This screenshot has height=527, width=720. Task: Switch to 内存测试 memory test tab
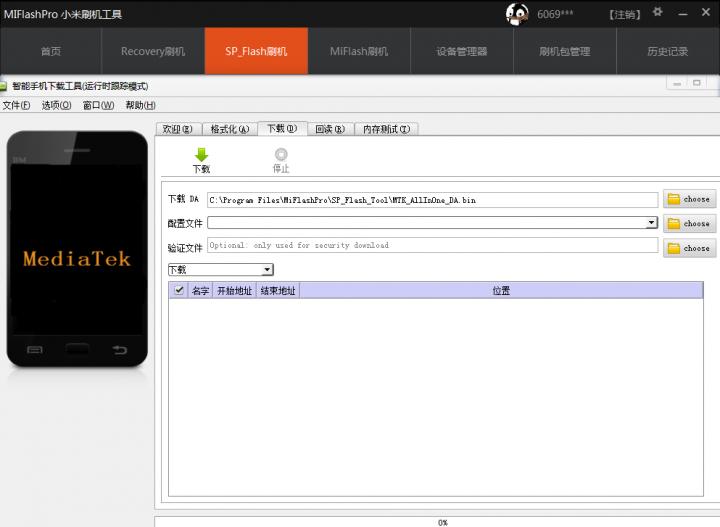point(387,129)
